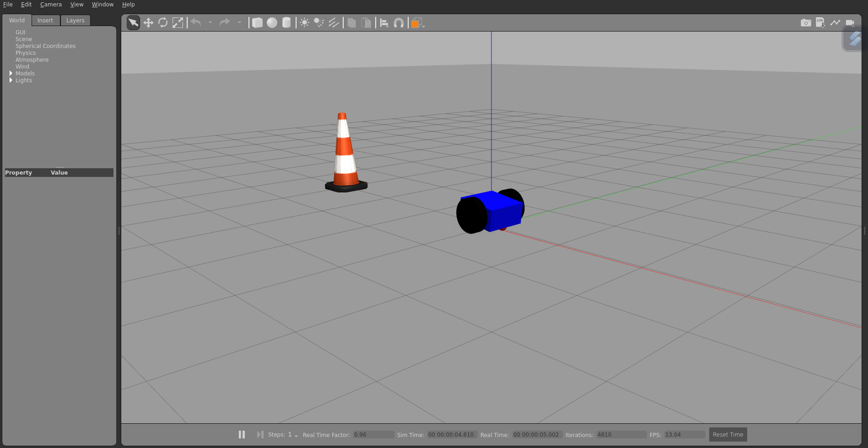This screenshot has width=868, height=448.
Task: Select the Scale mode tool
Action: (x=178, y=22)
